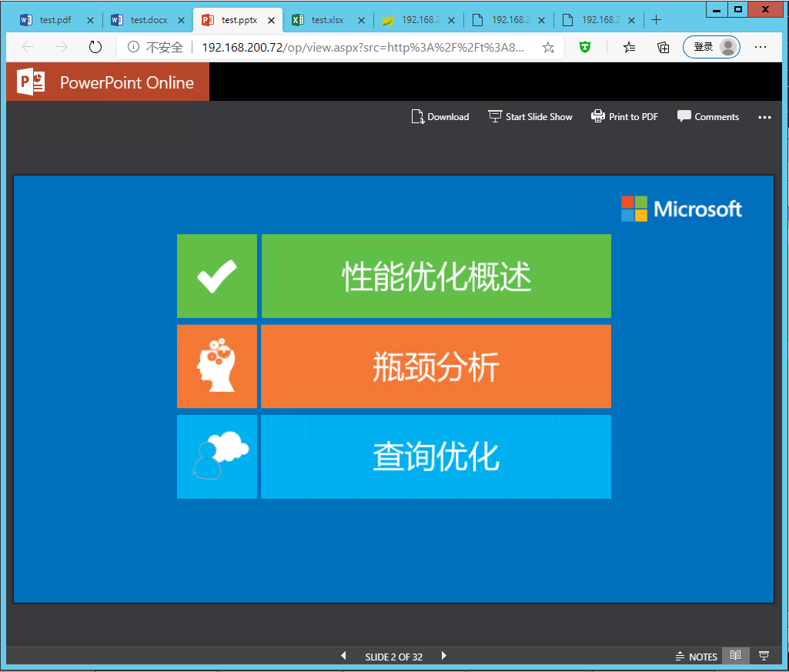
Task: Switch to 192.168 tab with green leaf icon
Action: [x=420, y=20]
